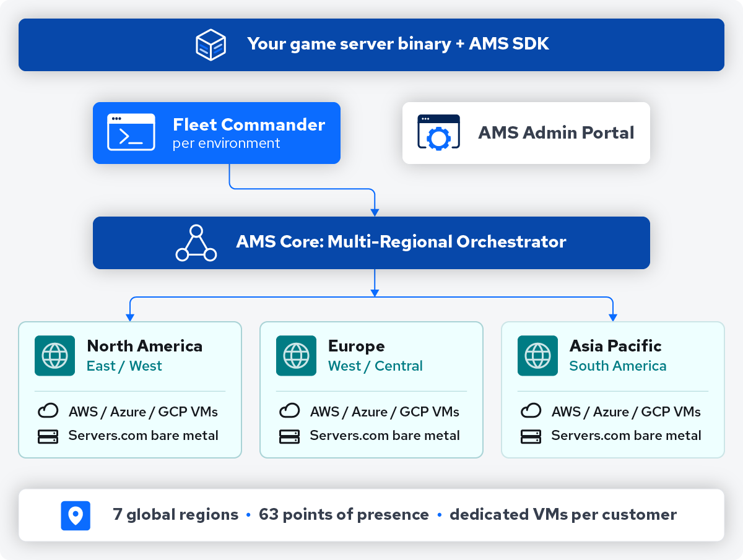Image resolution: width=743 pixels, height=560 pixels.
Task: Click the 'South America' subtitle
Action: pos(618,366)
